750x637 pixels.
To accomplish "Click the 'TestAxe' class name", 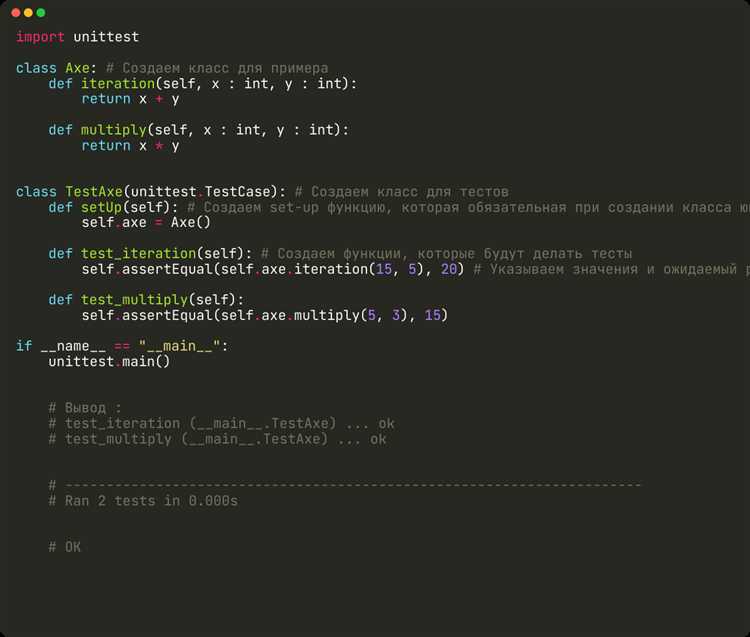I will pyautogui.click(x=94, y=192).
